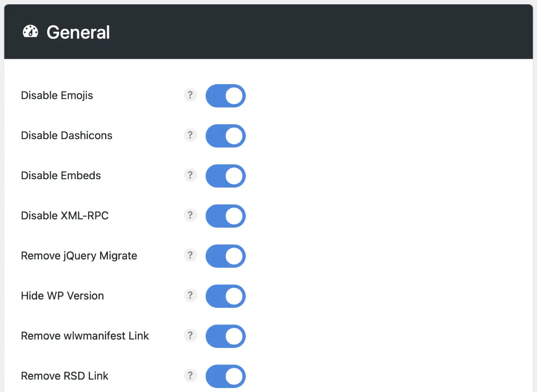Screen dimensions: 537x392
Task: Click the General section heading
Action: [x=78, y=32]
